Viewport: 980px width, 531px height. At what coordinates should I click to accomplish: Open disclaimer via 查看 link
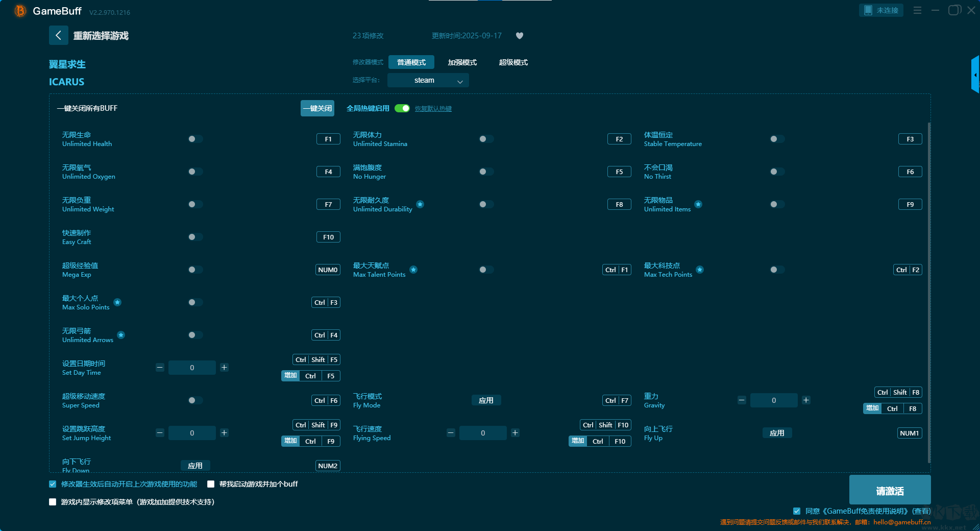coord(921,511)
